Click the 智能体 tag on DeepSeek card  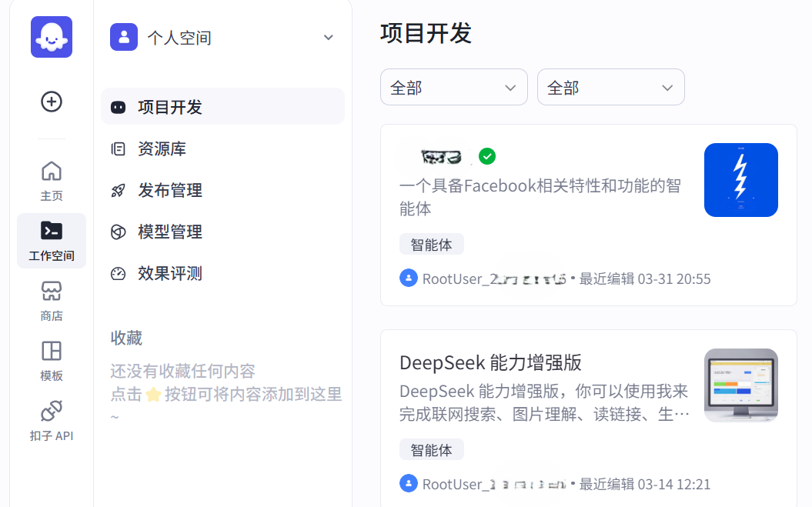click(432, 449)
